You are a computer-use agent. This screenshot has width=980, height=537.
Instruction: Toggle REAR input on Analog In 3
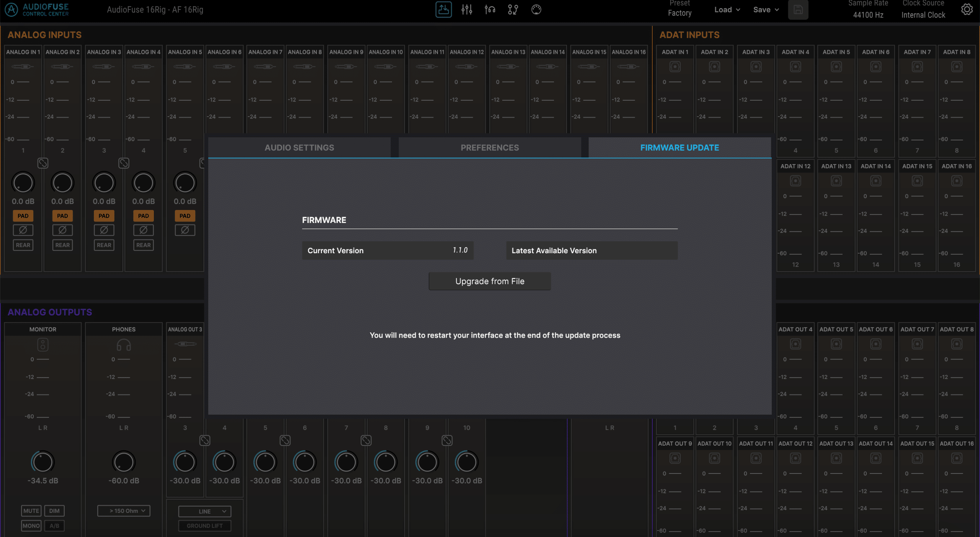[x=104, y=245]
